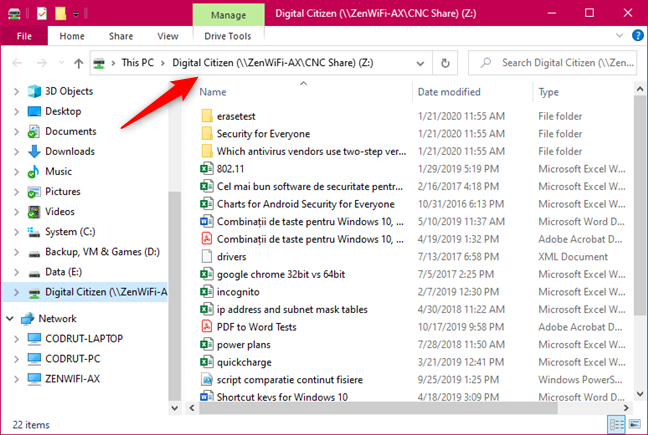Switch to Details view in status bar
Image resolution: width=648 pixels, height=435 pixels.
pos(617,424)
